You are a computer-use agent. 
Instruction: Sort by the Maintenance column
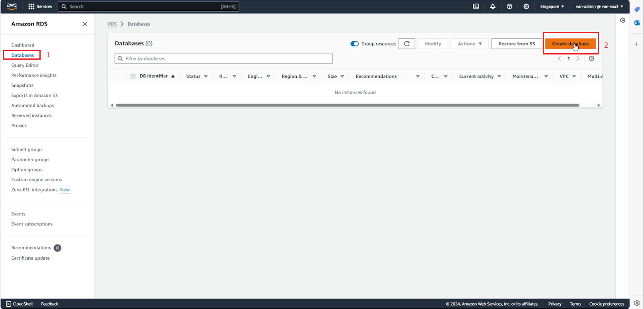point(530,76)
